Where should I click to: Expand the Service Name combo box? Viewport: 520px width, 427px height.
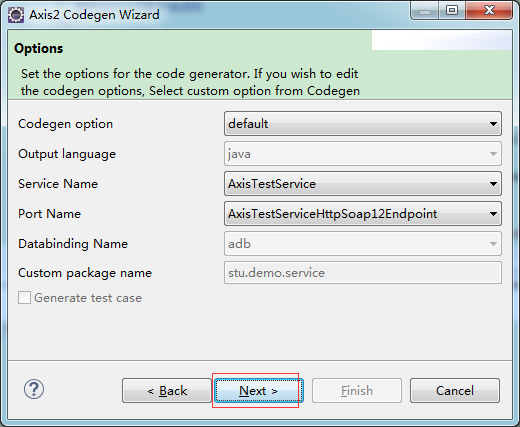pos(363,184)
